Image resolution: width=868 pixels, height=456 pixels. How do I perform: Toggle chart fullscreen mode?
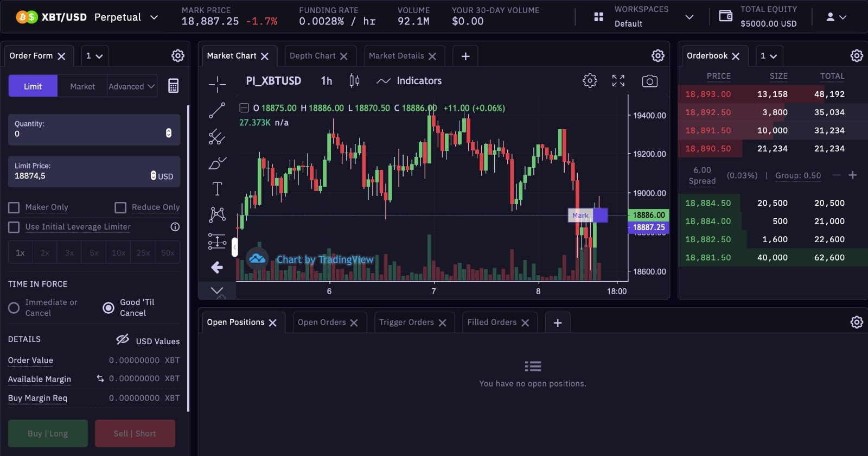coord(618,80)
